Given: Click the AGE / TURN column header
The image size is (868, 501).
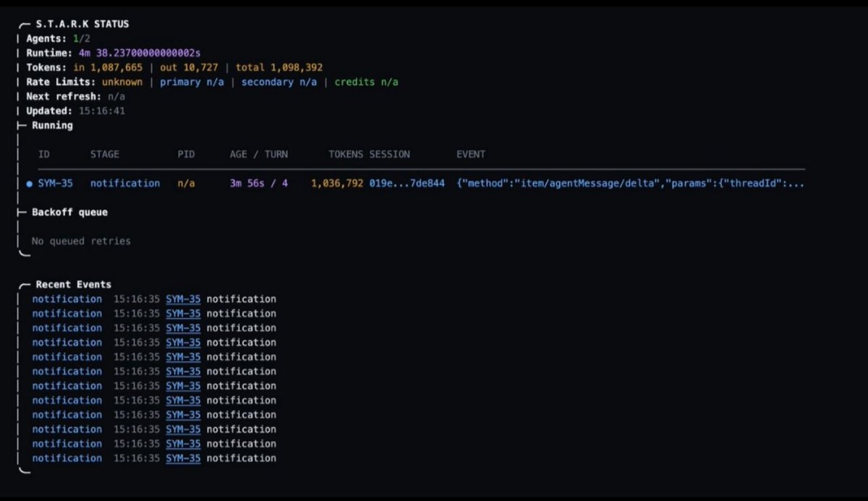Looking at the screenshot, I should [x=259, y=154].
